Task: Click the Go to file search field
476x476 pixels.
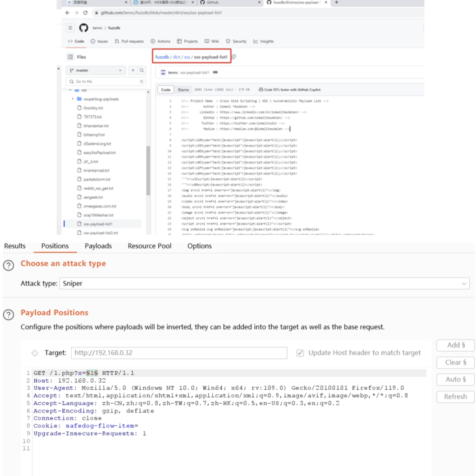Action: [x=106, y=82]
